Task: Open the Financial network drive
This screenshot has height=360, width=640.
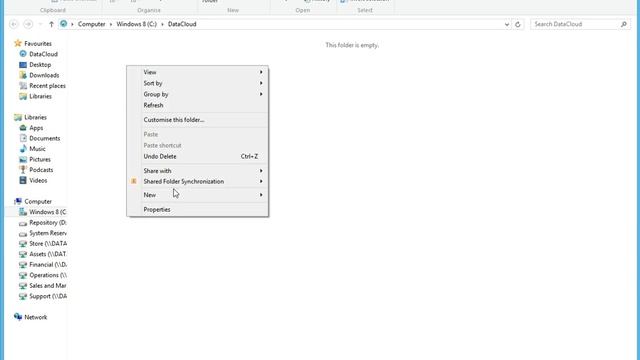Action: (x=48, y=264)
